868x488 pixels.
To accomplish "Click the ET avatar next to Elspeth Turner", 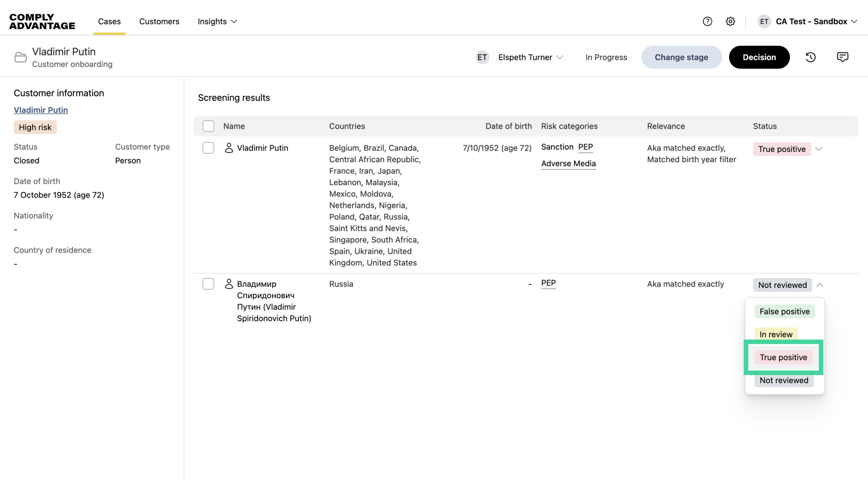I will (x=482, y=57).
